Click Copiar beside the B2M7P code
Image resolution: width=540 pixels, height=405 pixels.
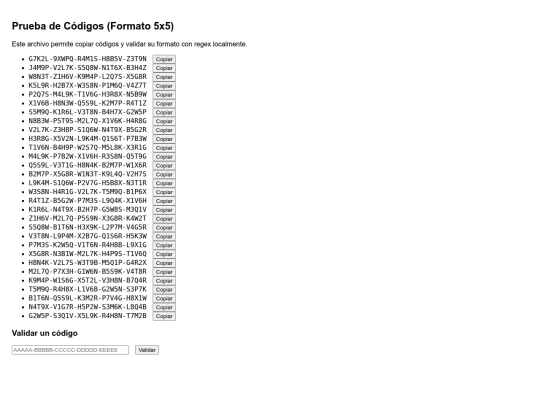pyautogui.click(x=164, y=175)
